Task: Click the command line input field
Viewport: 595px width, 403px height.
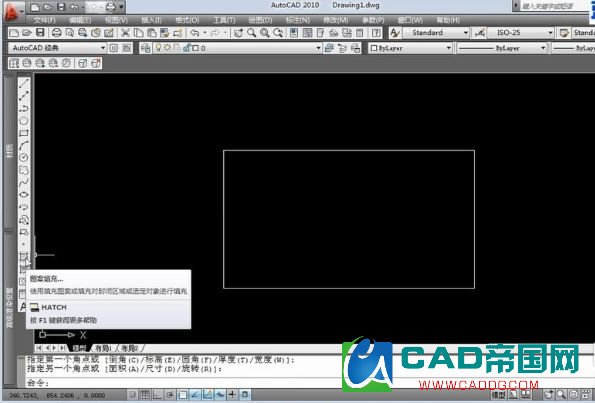Action: pos(190,383)
